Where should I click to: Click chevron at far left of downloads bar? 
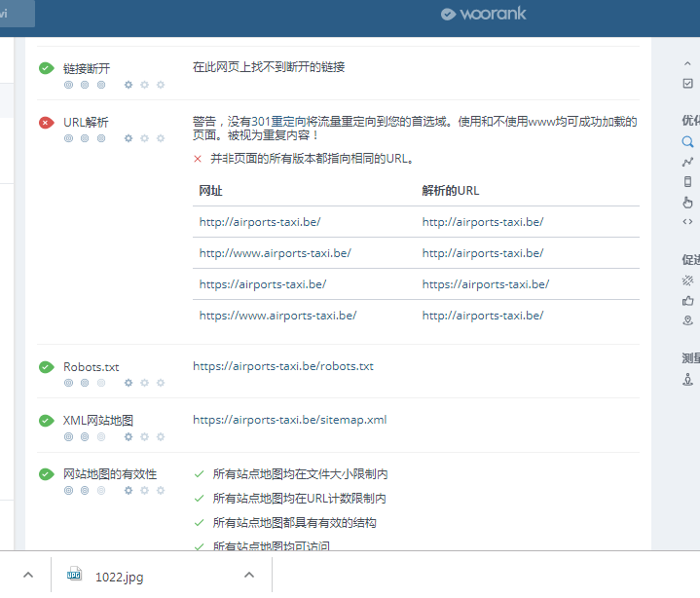[28, 575]
